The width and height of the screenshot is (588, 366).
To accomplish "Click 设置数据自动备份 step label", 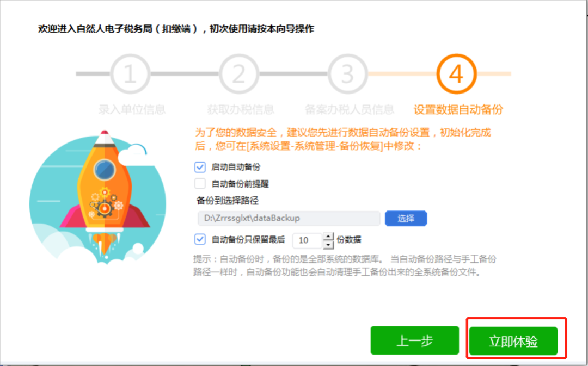I will pos(458,109).
